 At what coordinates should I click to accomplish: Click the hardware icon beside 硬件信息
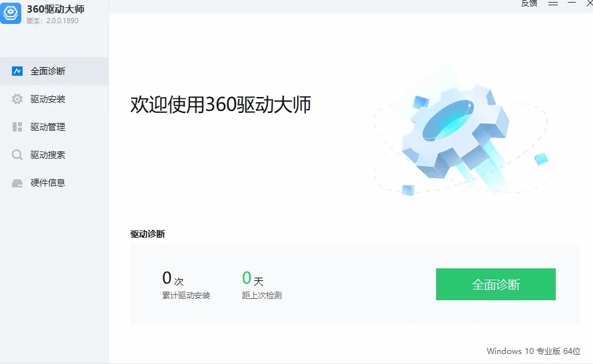[x=17, y=183]
